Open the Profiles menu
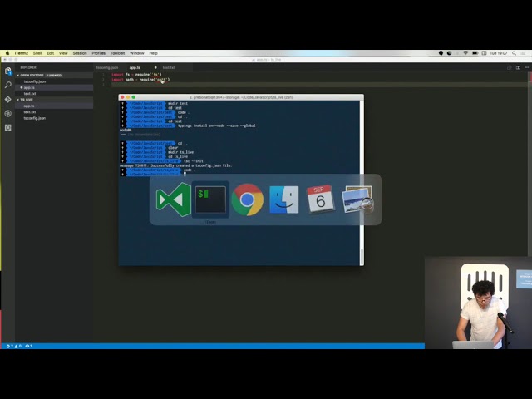 pyautogui.click(x=98, y=53)
